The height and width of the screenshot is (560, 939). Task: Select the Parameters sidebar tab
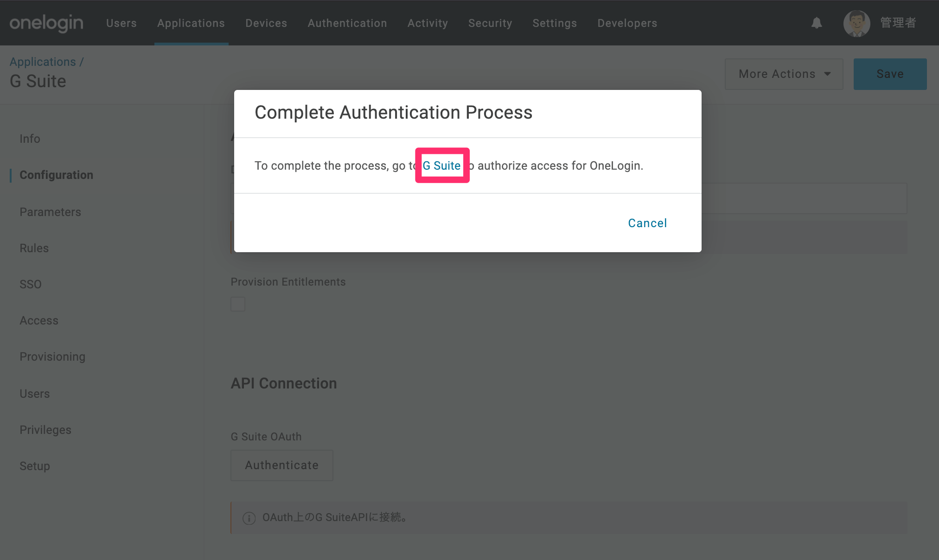[x=50, y=212]
